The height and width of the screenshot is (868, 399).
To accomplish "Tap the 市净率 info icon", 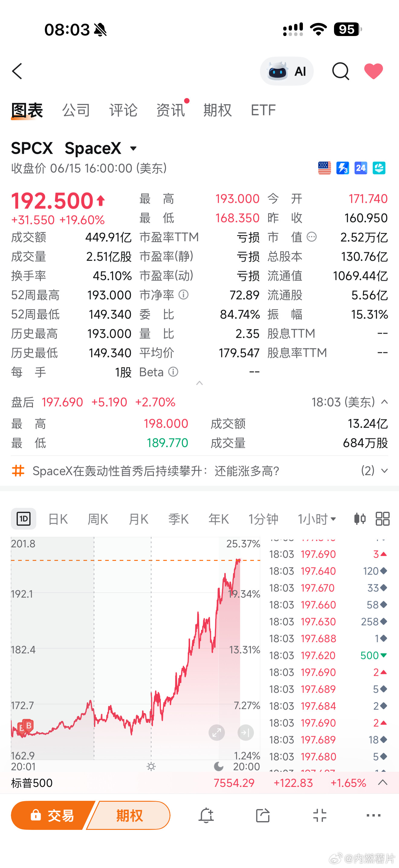I will tap(183, 295).
